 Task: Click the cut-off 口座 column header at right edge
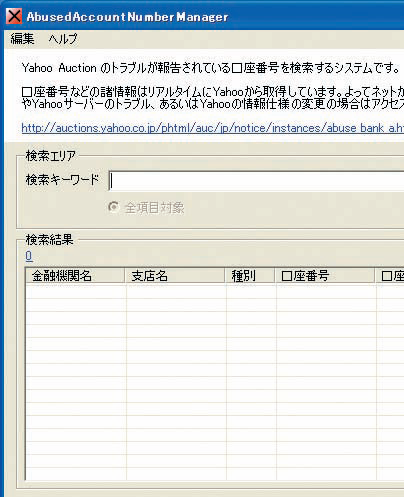390,276
